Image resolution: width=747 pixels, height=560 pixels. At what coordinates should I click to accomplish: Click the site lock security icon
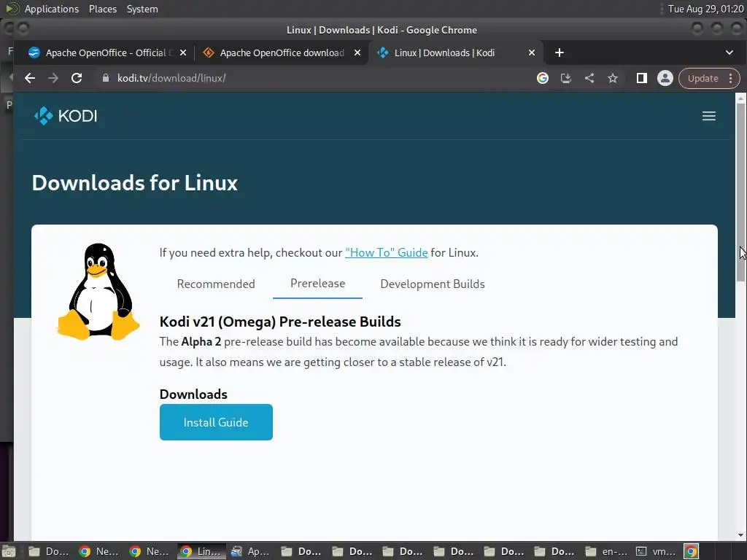pyautogui.click(x=106, y=78)
